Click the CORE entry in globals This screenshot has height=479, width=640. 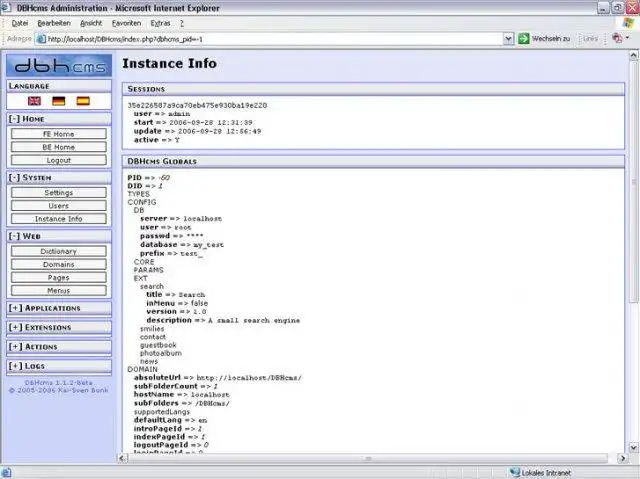[144, 262]
